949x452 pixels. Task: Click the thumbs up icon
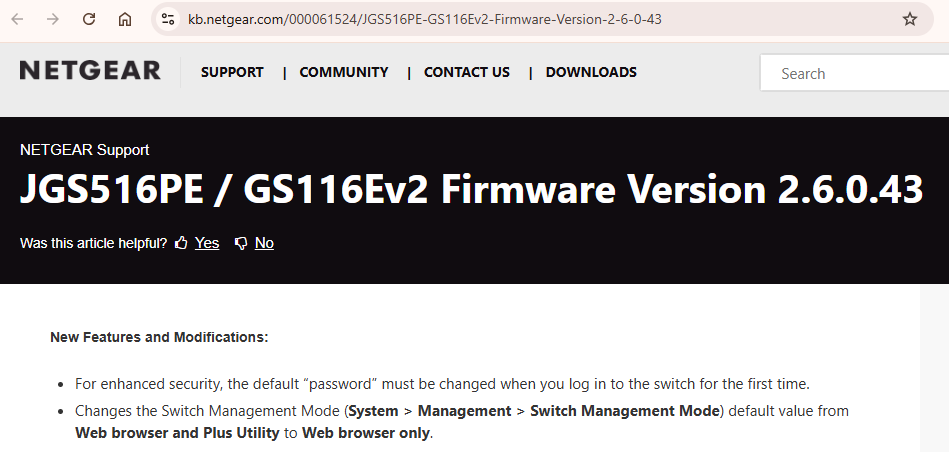181,243
